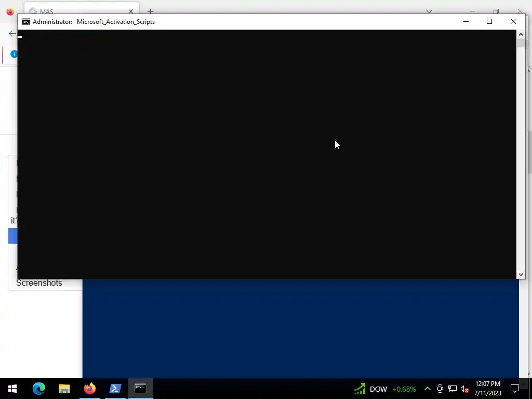Click the console scrollbar up arrow
532x399 pixels.
521,34
